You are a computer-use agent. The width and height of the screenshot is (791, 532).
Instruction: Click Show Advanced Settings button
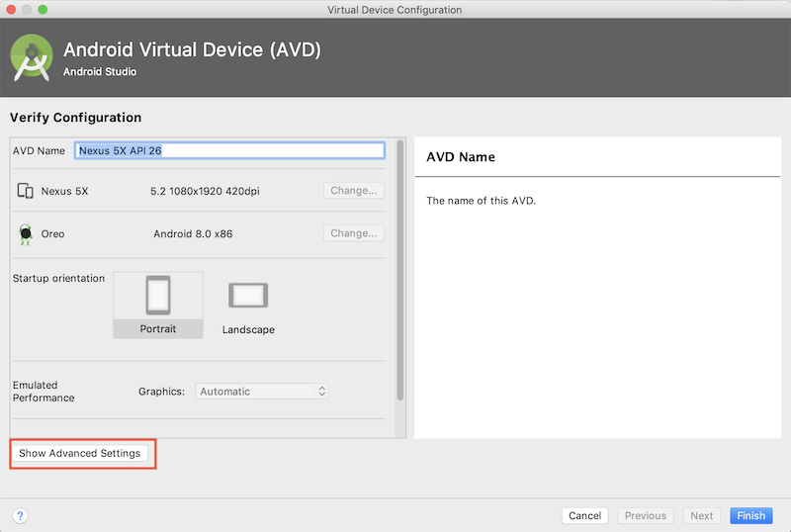80,453
